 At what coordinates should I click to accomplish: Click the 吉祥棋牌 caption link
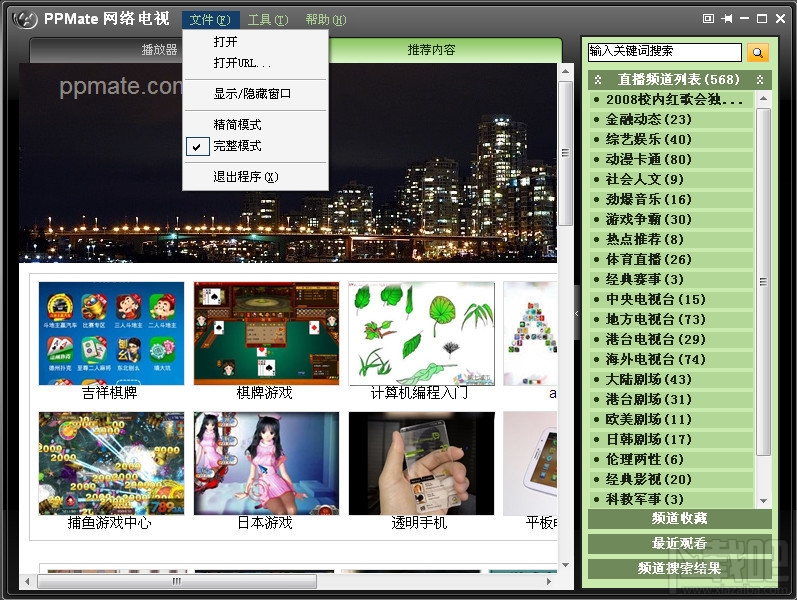click(x=109, y=393)
